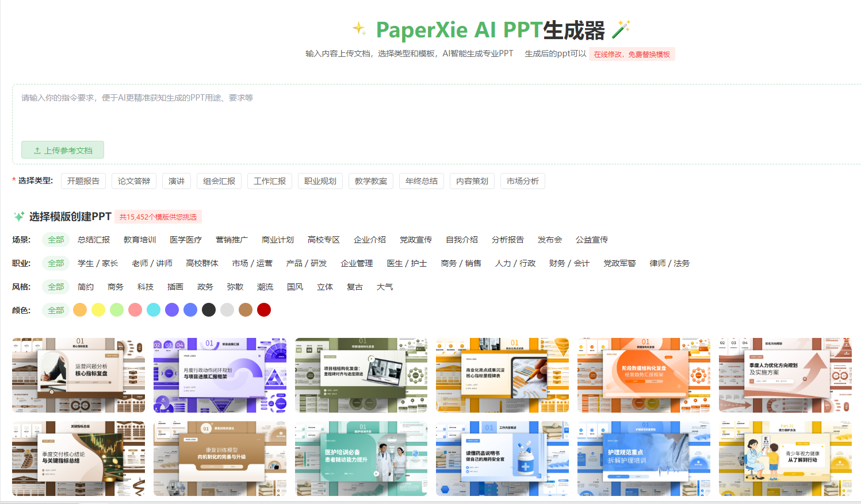Pick the orange color swatch
This screenshot has height=504, width=861.
pyautogui.click(x=80, y=310)
